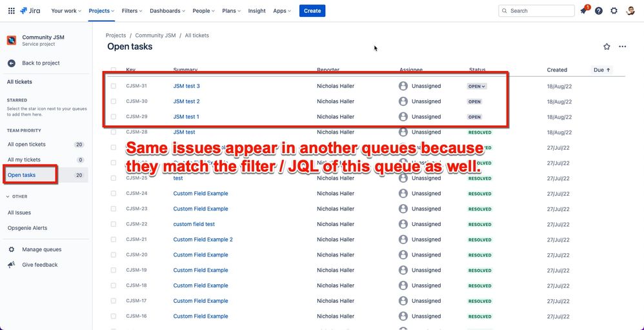Open the Plans dropdown menu
The width and height of the screenshot is (644, 330).
[232, 11]
